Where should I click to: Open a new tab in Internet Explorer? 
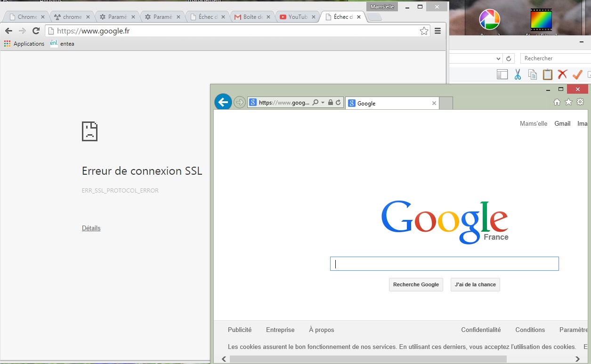[x=446, y=103]
